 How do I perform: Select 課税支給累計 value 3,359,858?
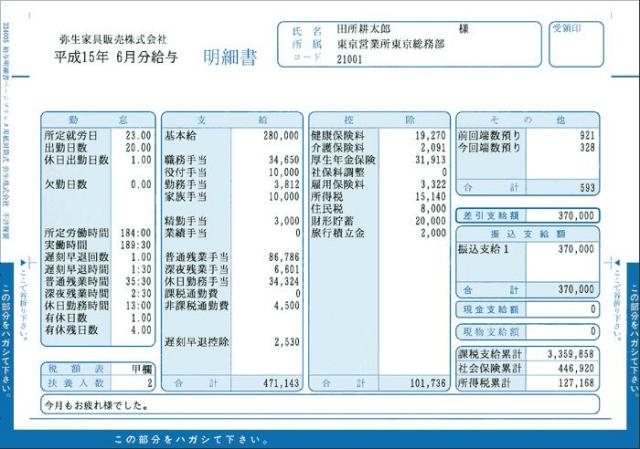pyautogui.click(x=570, y=354)
